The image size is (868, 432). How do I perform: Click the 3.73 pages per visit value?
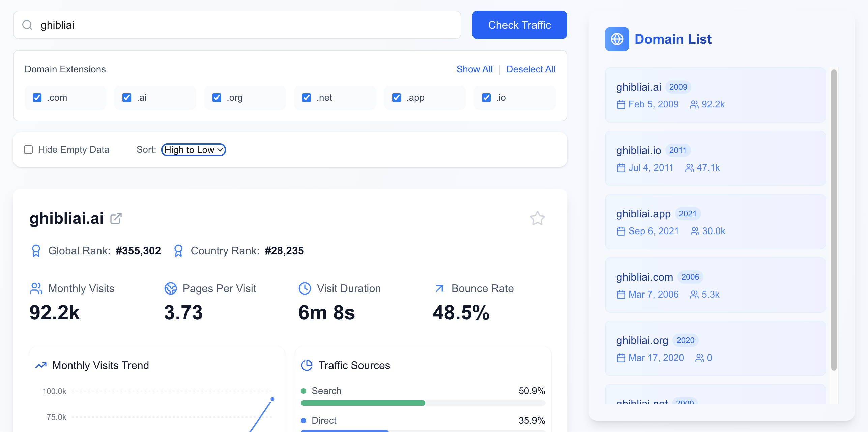pyautogui.click(x=183, y=313)
